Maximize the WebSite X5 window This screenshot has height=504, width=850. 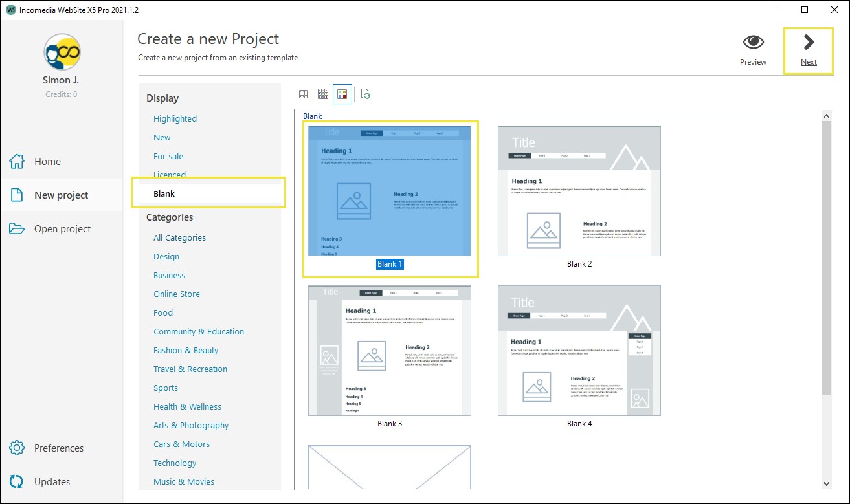point(805,10)
